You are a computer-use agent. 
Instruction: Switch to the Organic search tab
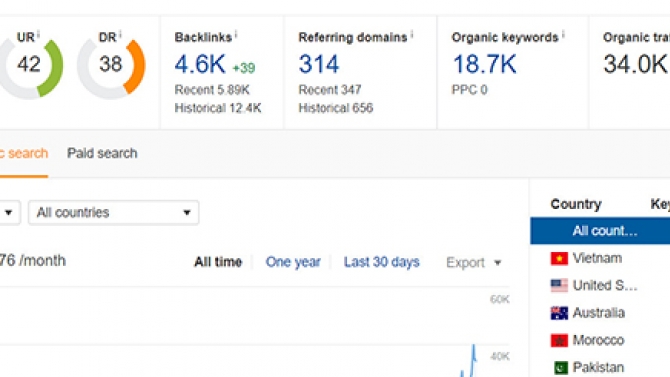pos(24,153)
